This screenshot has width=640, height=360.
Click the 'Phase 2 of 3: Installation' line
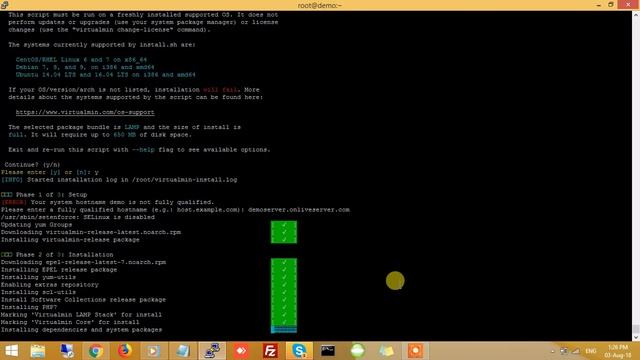click(x=57, y=255)
